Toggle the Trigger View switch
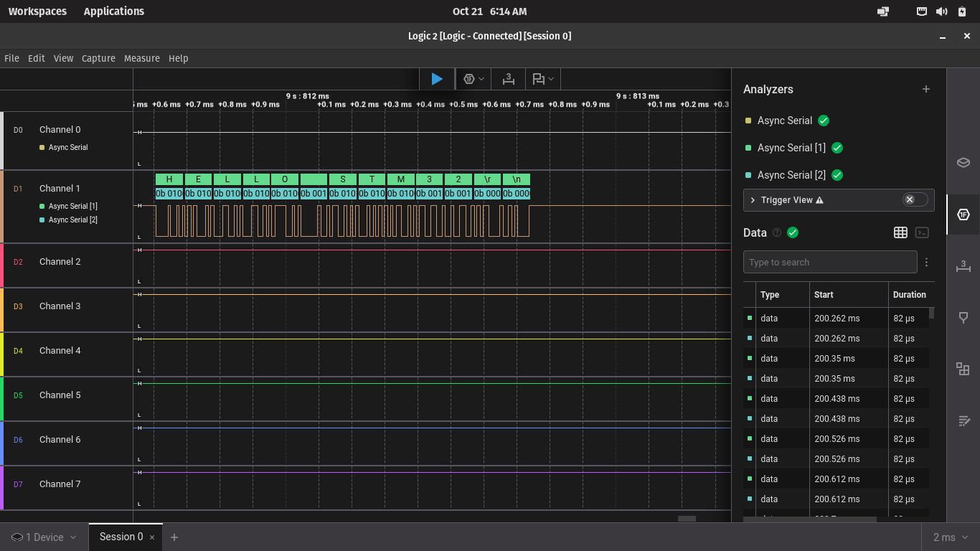The width and height of the screenshot is (980, 551). click(x=914, y=199)
